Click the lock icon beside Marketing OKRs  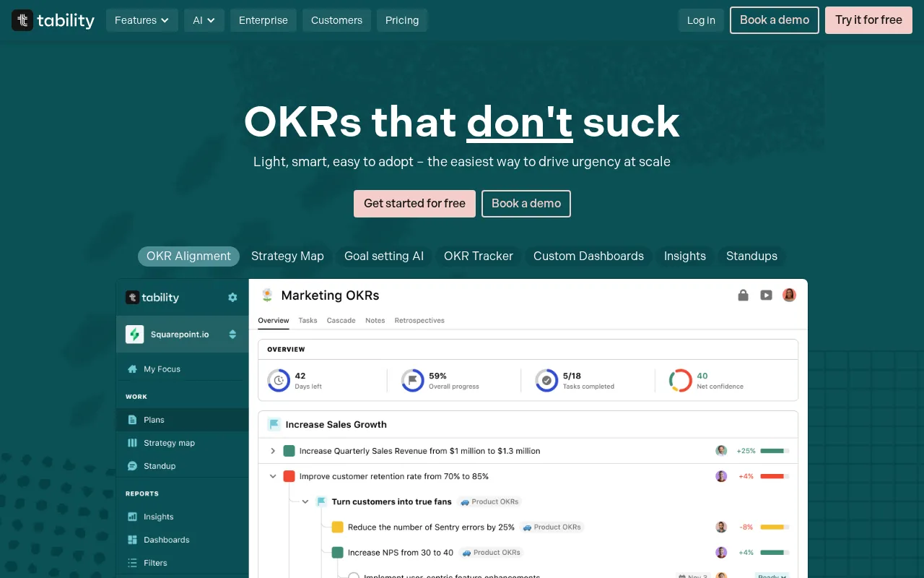[x=744, y=295]
